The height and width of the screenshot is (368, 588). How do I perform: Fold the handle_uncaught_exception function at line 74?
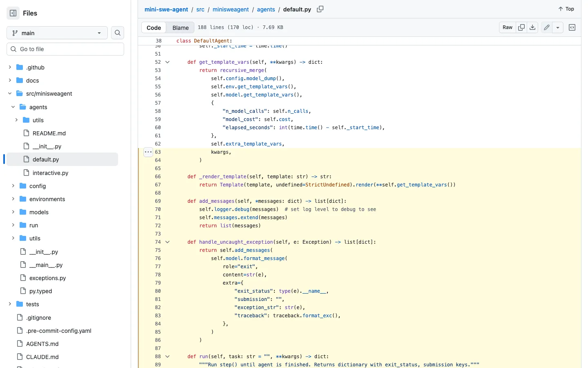click(167, 242)
